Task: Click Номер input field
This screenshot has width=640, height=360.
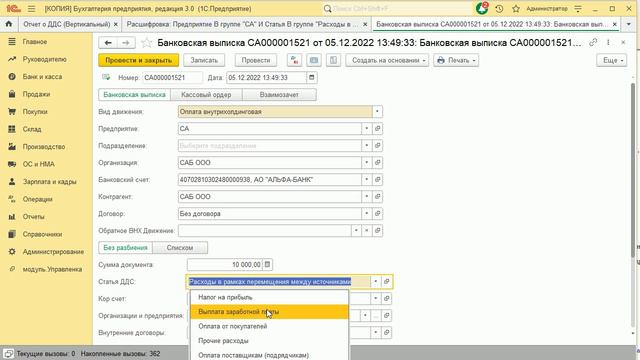Action: pos(172,77)
